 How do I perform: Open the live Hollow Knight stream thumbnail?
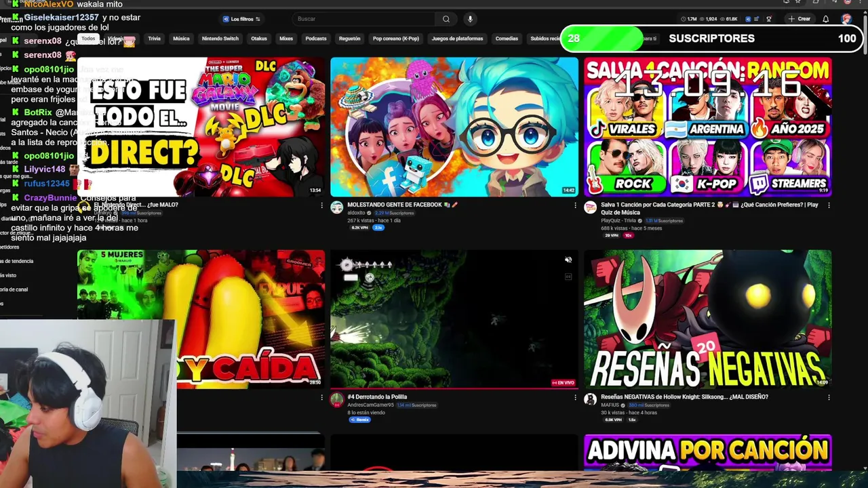454,319
